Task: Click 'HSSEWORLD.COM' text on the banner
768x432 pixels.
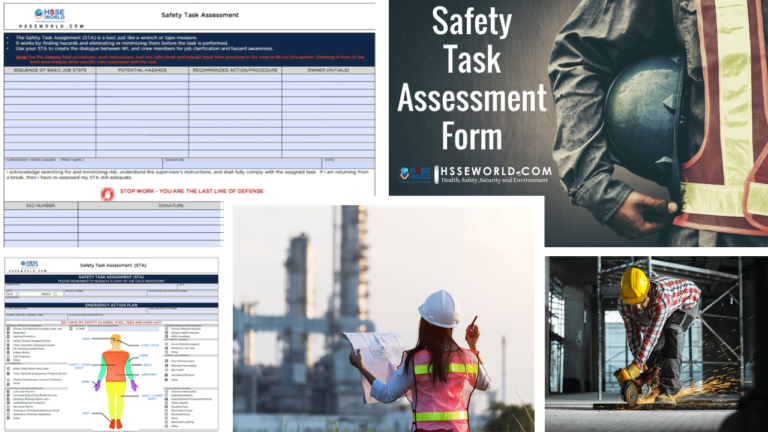Action: [496, 171]
